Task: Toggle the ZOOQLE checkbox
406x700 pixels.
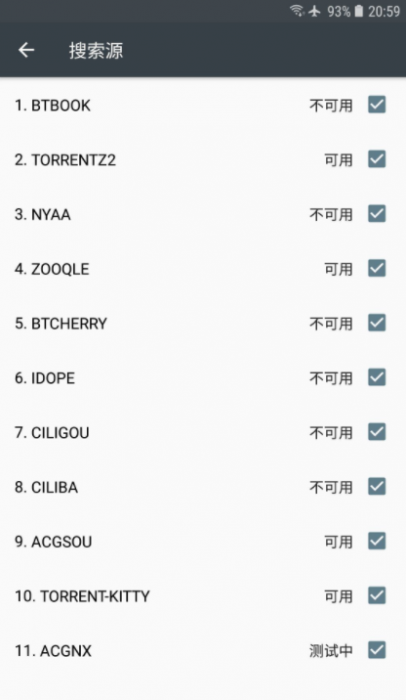Action: click(x=377, y=268)
